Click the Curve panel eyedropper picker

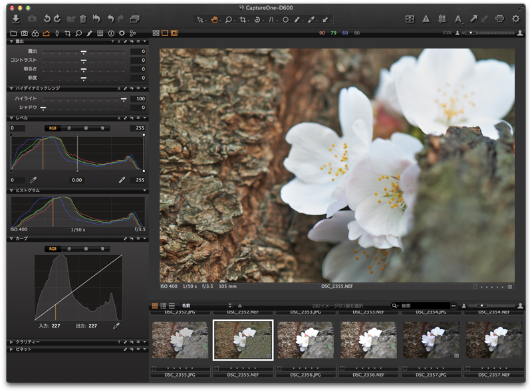[x=116, y=326]
